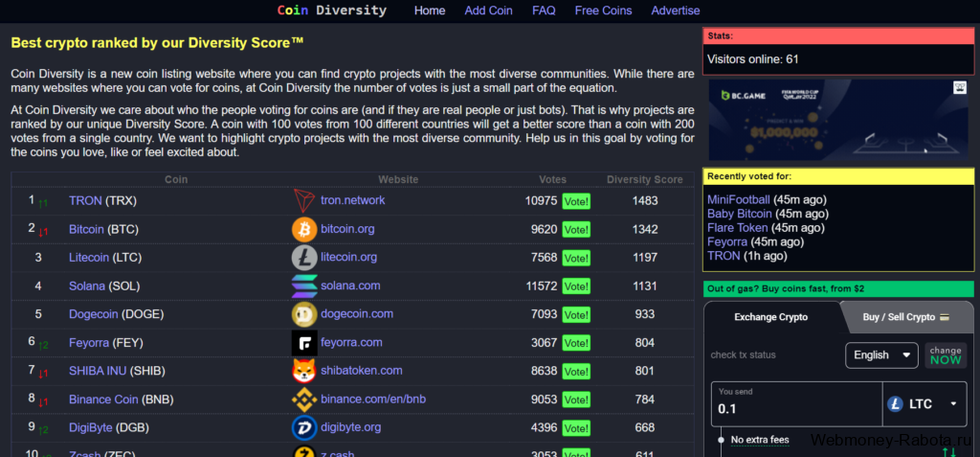The image size is (980, 457).
Task: Vote for SHIBA INU
Action: (576, 371)
